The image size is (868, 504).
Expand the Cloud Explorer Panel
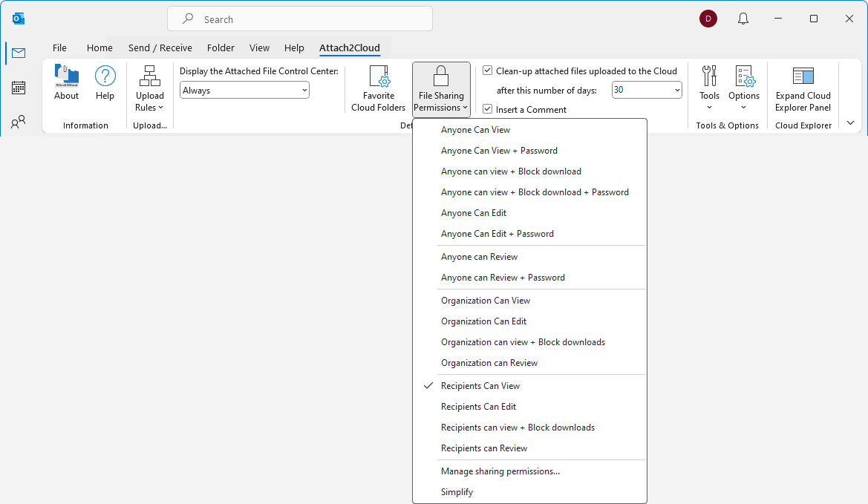[x=803, y=88]
